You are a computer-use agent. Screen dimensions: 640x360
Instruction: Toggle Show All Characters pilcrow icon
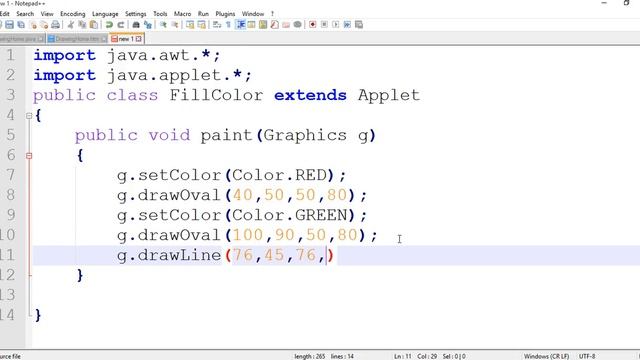coord(228,25)
